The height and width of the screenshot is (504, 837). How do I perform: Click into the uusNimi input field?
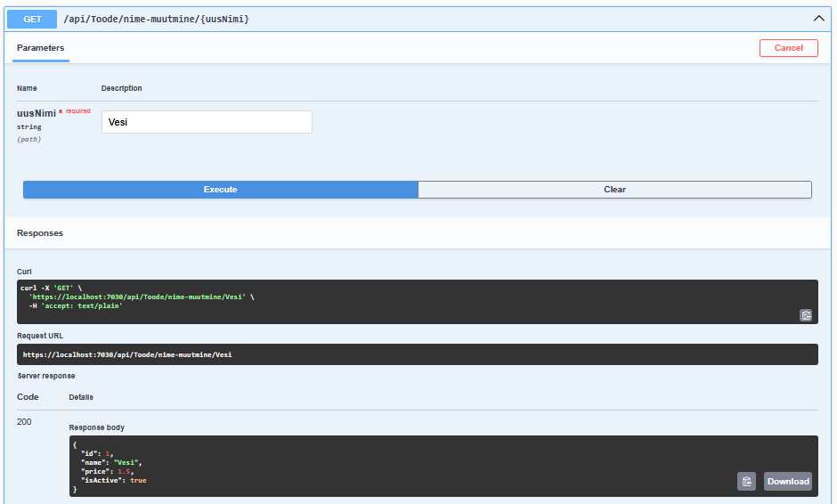pyautogui.click(x=207, y=122)
